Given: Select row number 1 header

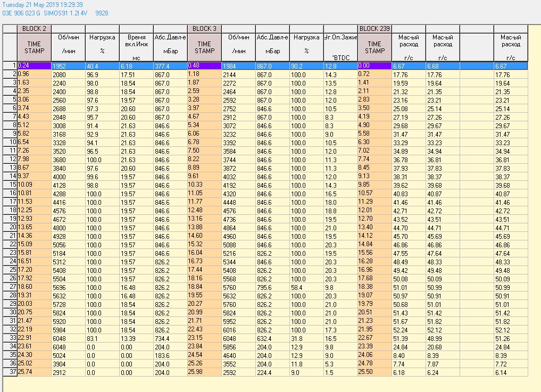Looking at the screenshot, I should pos(10,66).
